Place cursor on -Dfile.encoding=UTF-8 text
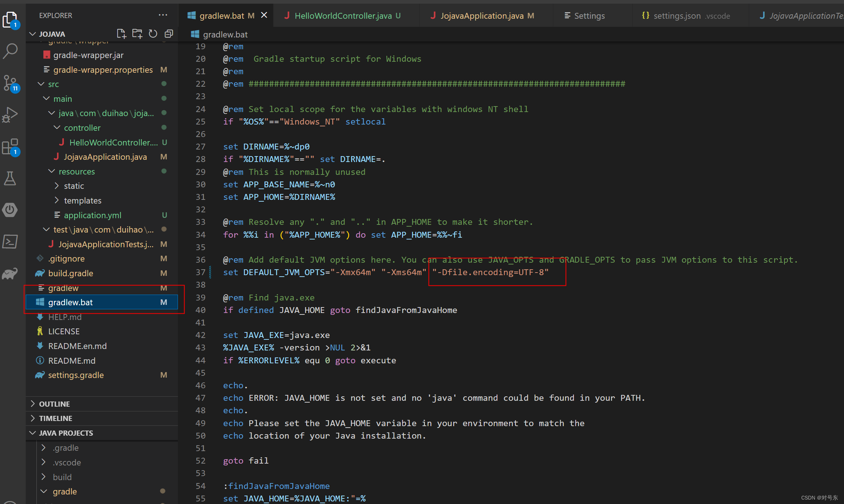Image resolution: width=844 pixels, height=504 pixels. pos(490,272)
